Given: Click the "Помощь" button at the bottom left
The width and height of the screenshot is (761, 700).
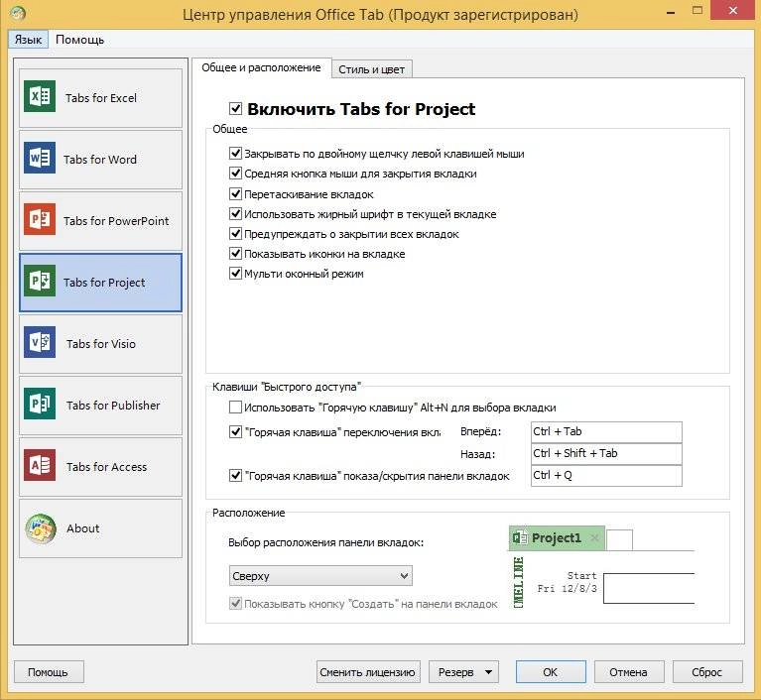Looking at the screenshot, I should coord(49,672).
